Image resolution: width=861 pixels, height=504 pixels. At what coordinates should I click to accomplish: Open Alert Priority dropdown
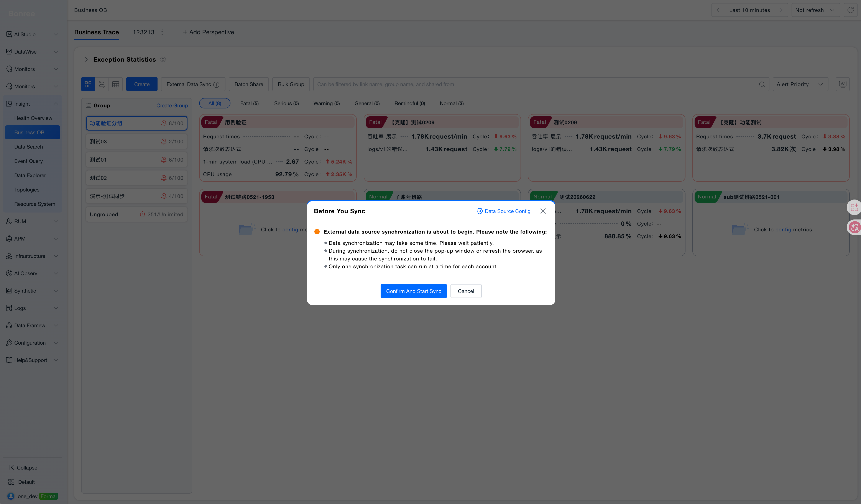click(x=800, y=84)
